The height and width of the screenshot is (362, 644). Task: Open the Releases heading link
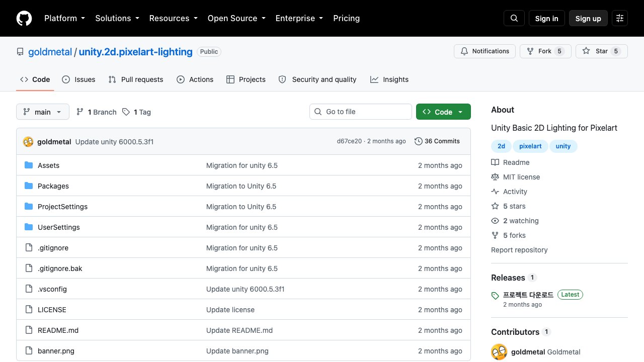pyautogui.click(x=514, y=278)
